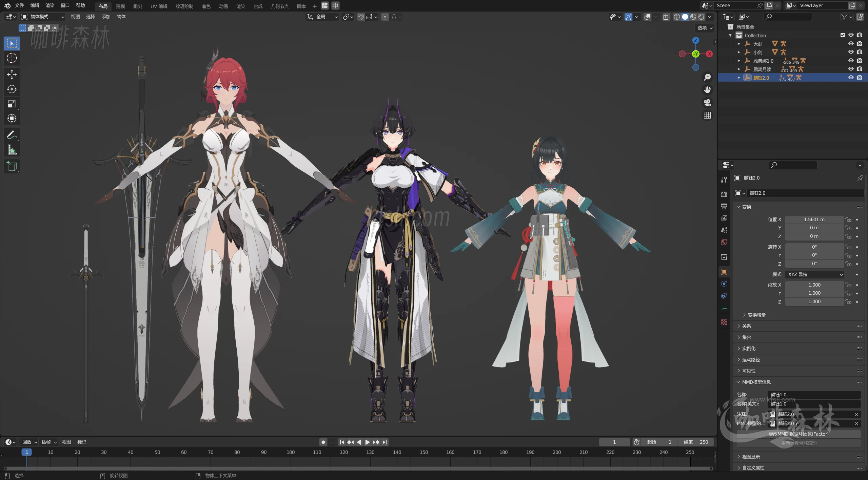Hide 大剑 in viewport
Viewport: 868px width, 480px height.
851,44
